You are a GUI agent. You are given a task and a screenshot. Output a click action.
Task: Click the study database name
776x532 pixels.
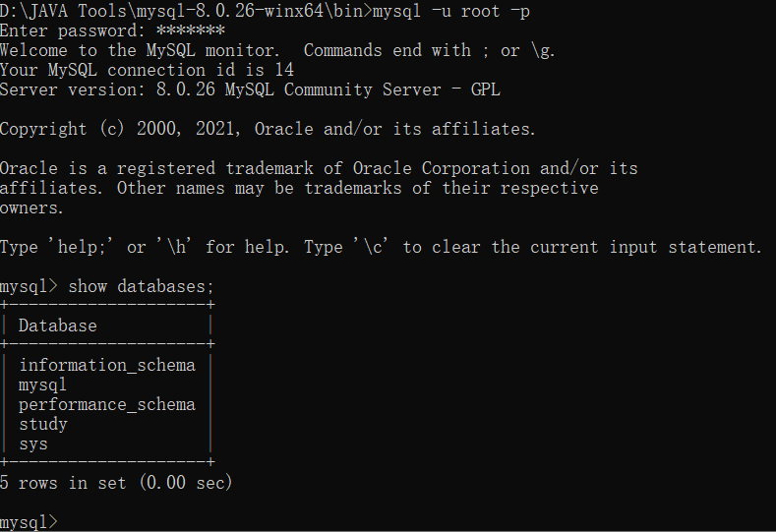43,424
